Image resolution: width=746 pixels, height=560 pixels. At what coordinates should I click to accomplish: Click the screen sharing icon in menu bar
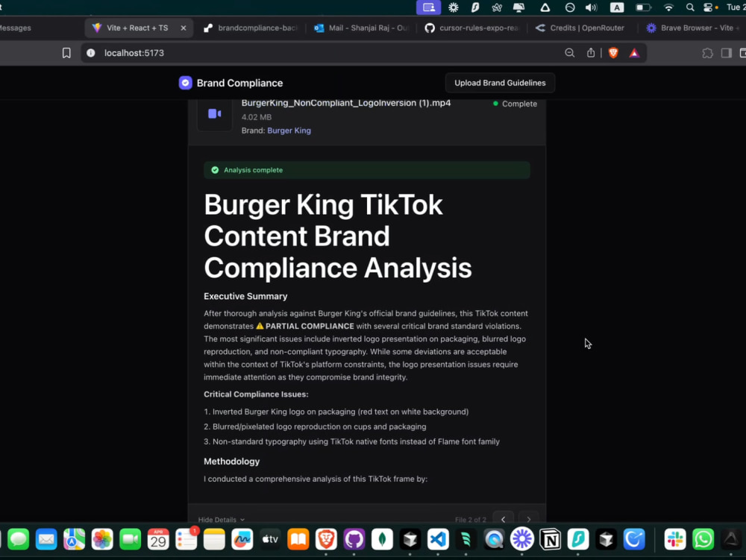(x=429, y=7)
